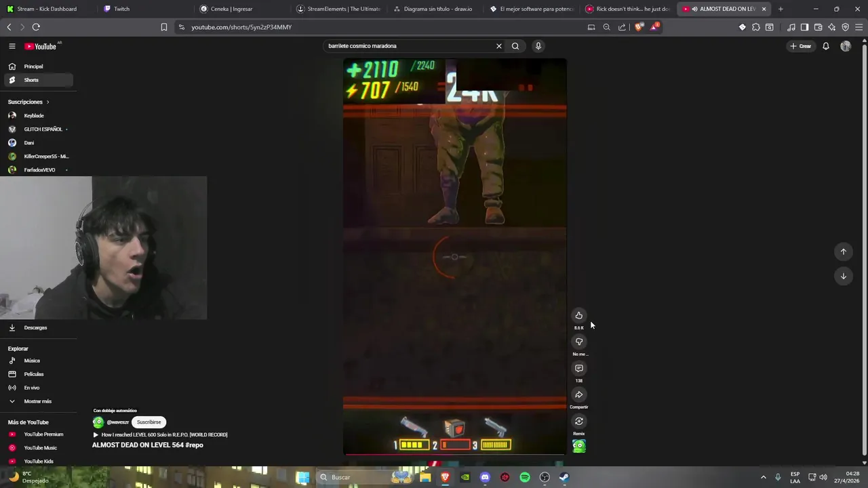Start voice search with microphone icon
The height and width of the screenshot is (488, 868).
coord(538,46)
